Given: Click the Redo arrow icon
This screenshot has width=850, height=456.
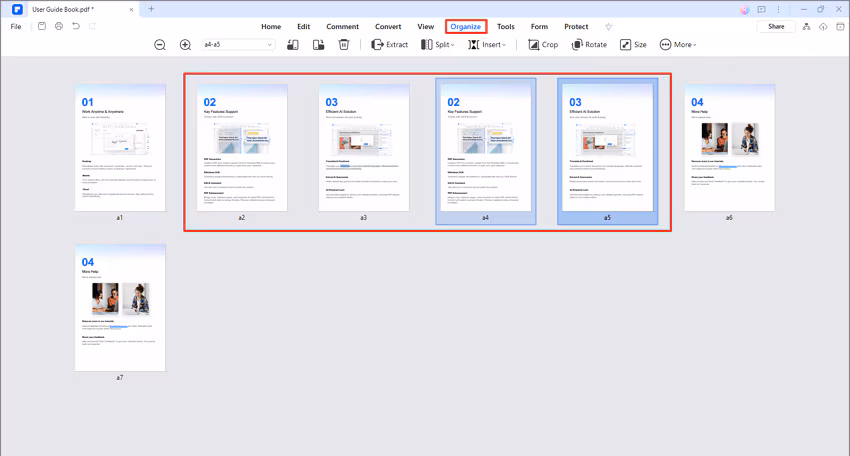Looking at the screenshot, I should (93, 26).
